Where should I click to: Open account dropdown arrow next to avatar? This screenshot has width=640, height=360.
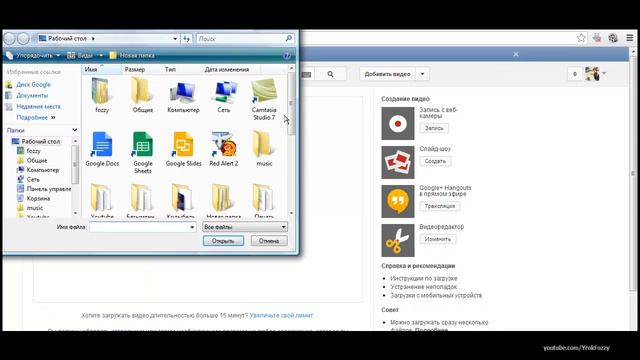tap(604, 74)
